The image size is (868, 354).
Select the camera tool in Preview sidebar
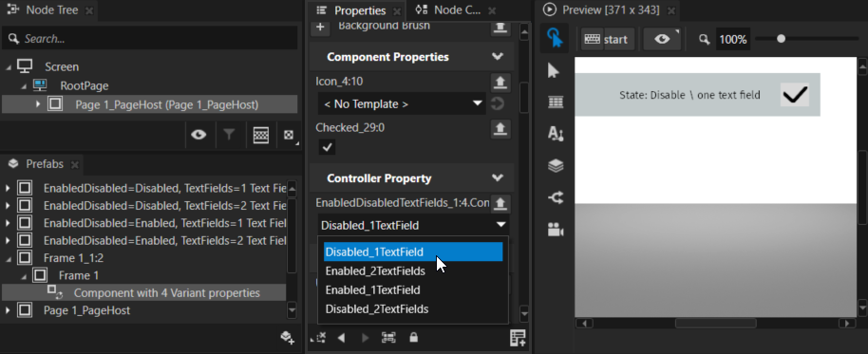555,229
